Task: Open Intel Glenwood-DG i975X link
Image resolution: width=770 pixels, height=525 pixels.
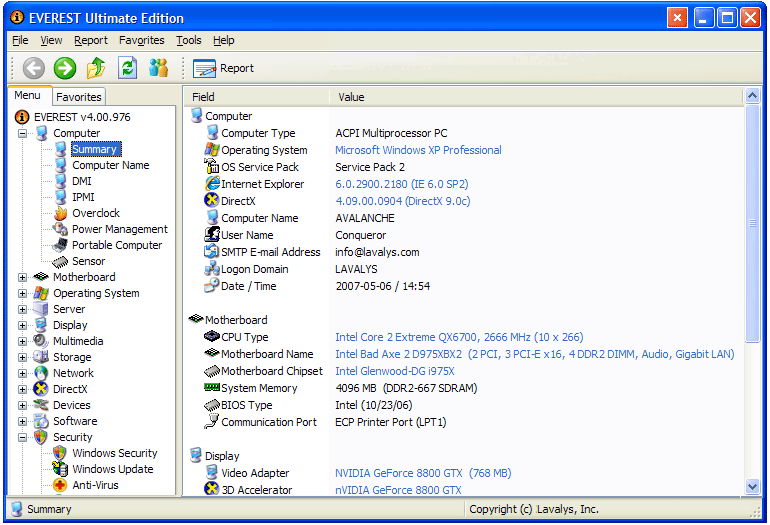Action: 395,371
